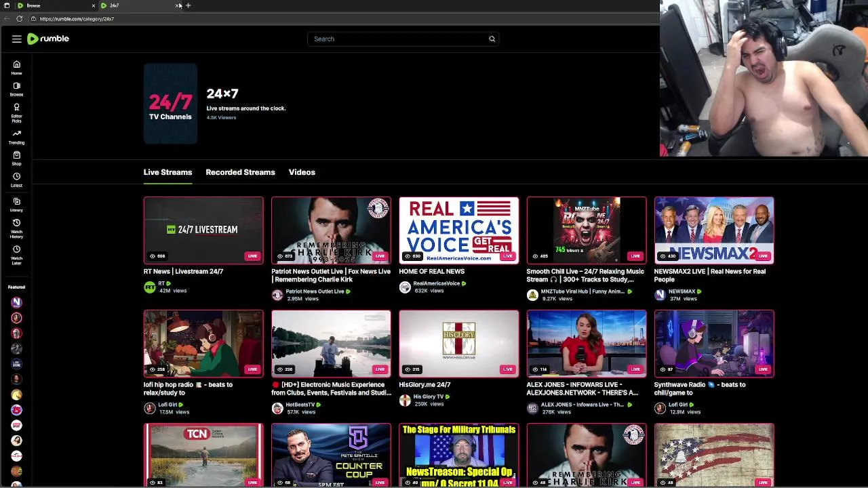Click His Glory TV channel name
868x488 pixels.
pos(429,396)
